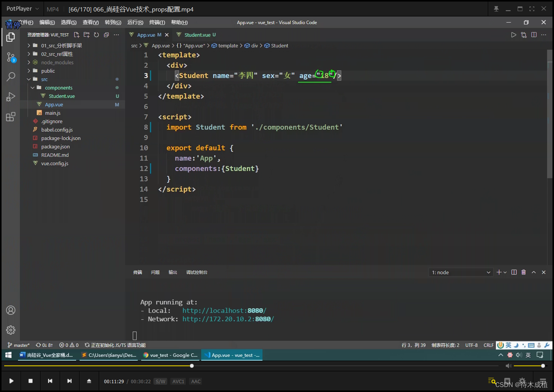Stop playback in PotPlayer
Image resolution: width=554 pixels, height=392 pixels.
(x=31, y=381)
